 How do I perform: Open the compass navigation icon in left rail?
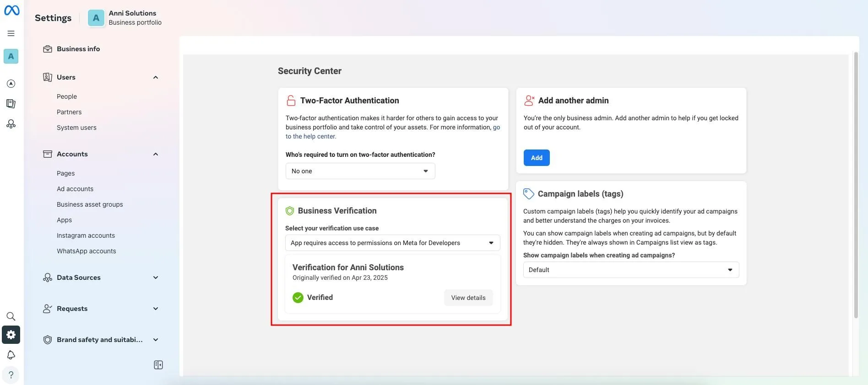coord(11,84)
